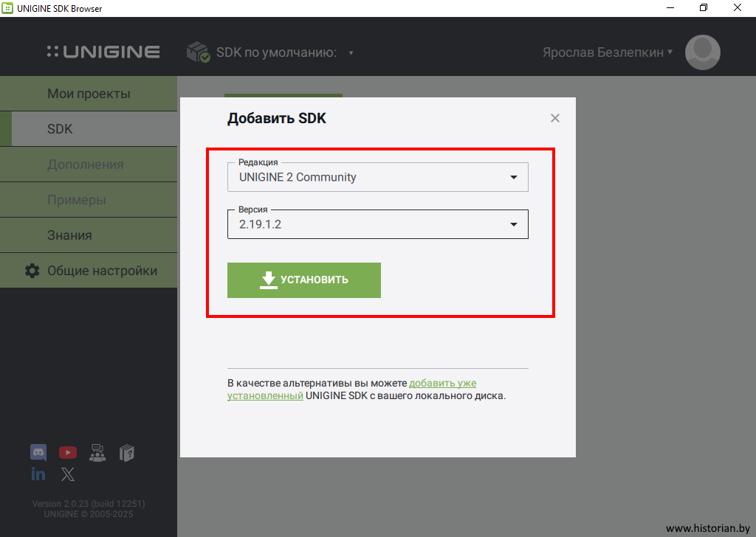Click the default SDK box icon

(x=198, y=52)
